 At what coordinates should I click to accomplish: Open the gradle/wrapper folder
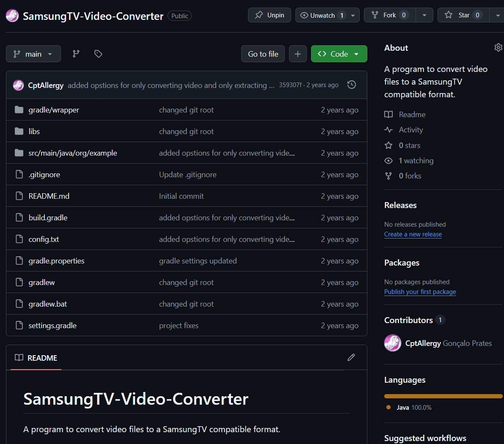click(x=54, y=110)
